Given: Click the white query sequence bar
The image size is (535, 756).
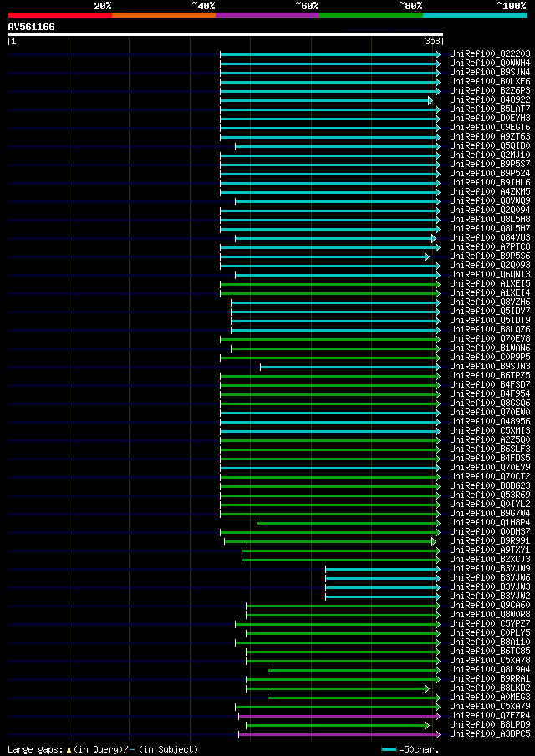Looking at the screenshot, I should 226,34.
